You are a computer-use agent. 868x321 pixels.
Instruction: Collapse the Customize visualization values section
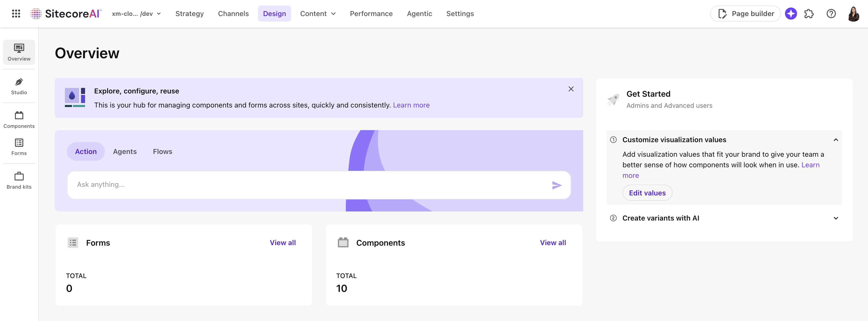point(836,139)
